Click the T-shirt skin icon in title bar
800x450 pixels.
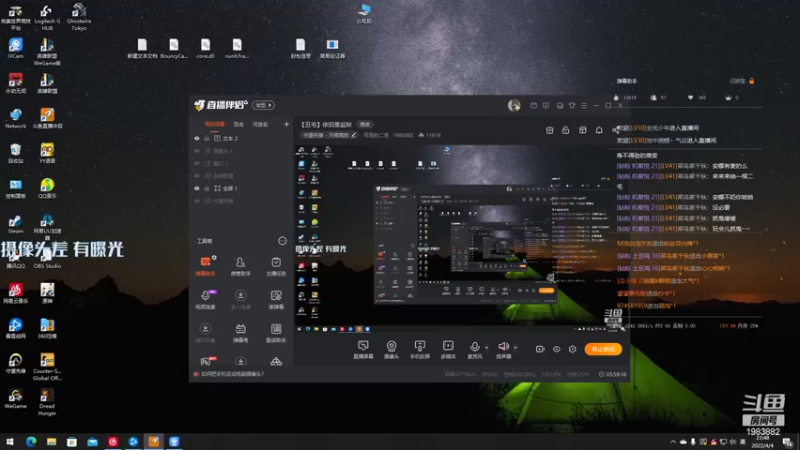click(x=572, y=105)
